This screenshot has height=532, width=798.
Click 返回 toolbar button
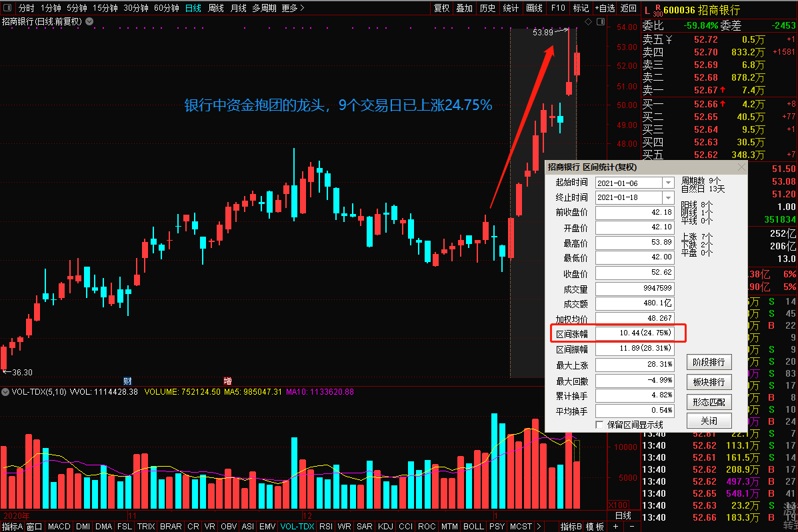[629, 7]
